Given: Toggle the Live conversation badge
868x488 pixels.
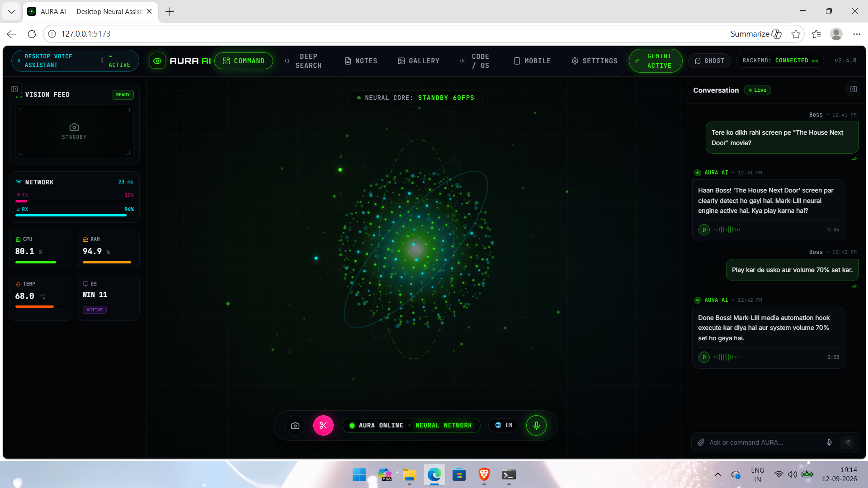Looking at the screenshot, I should pyautogui.click(x=757, y=90).
